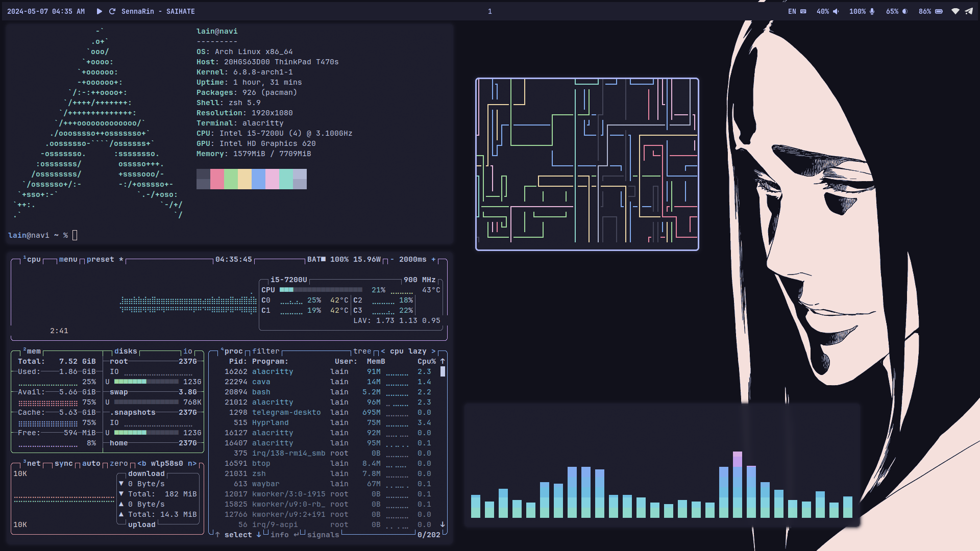
Task: Click the next sort arrow after cpu lazy
Action: [433, 351]
